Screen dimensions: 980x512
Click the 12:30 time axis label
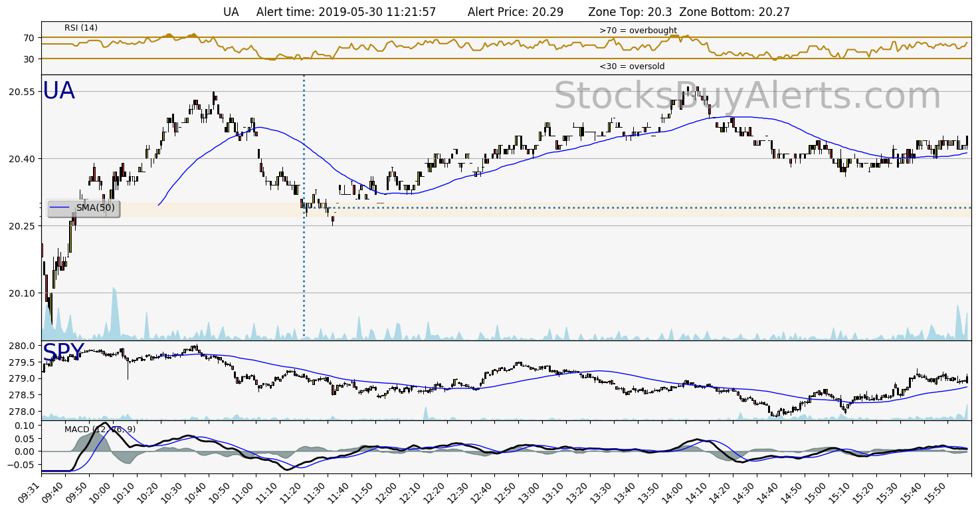pyautogui.click(x=460, y=493)
